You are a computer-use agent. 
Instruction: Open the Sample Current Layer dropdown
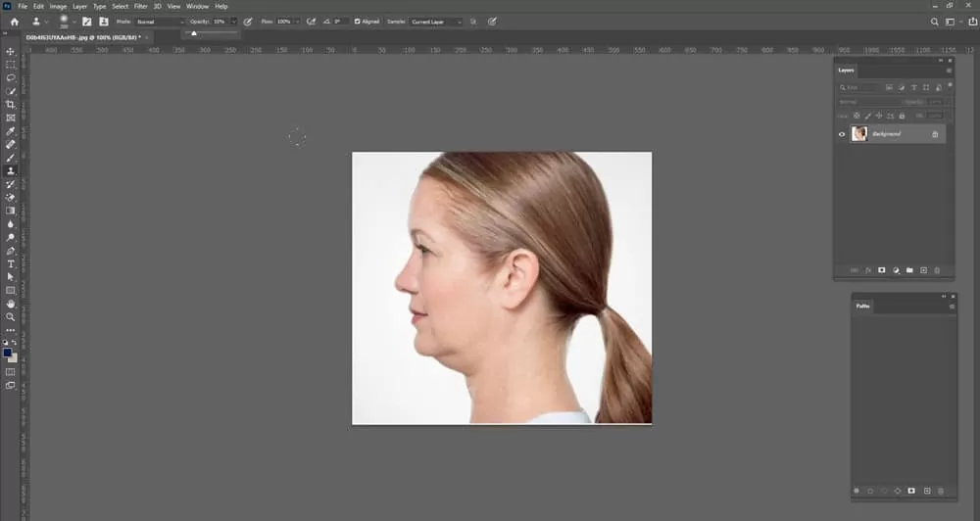point(436,22)
